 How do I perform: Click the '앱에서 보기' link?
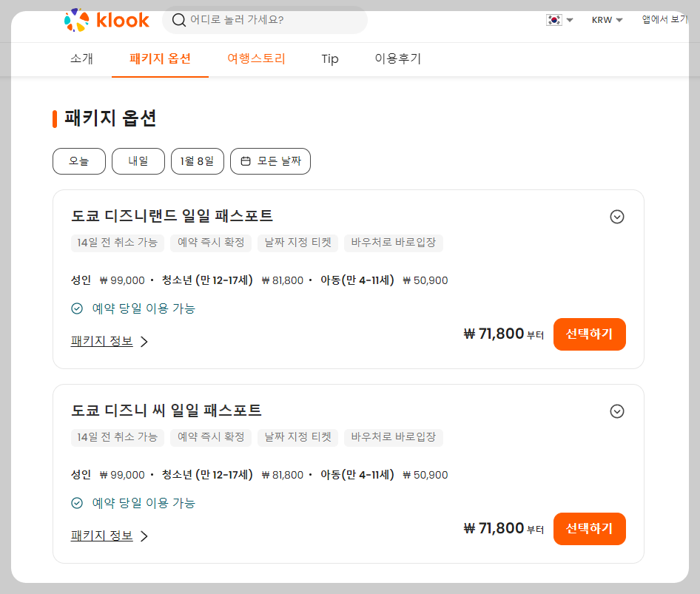[x=664, y=20]
